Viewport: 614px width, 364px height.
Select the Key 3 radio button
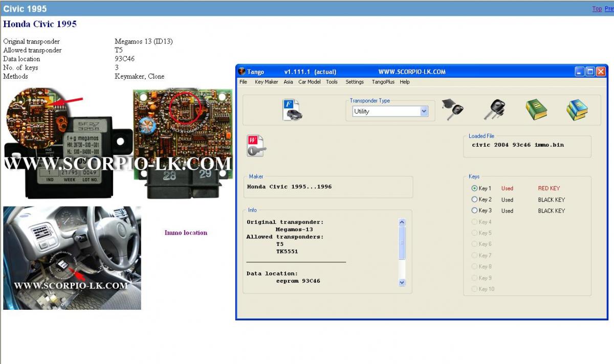coord(474,211)
